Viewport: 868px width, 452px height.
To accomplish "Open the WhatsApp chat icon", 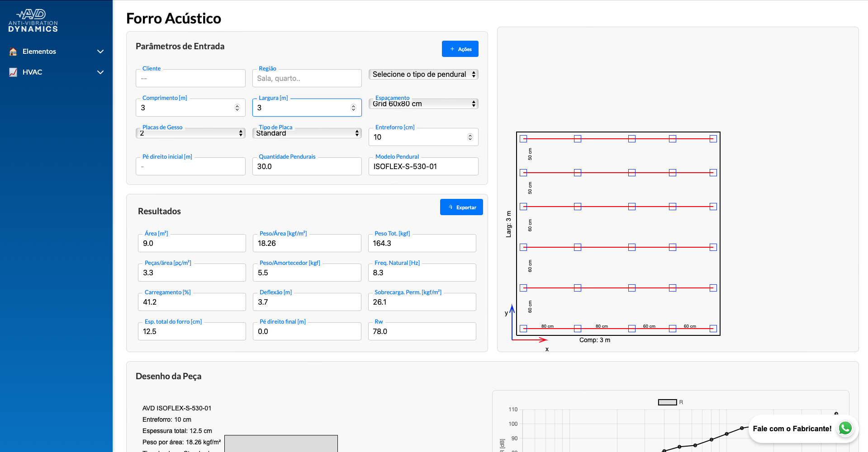I will (x=845, y=428).
